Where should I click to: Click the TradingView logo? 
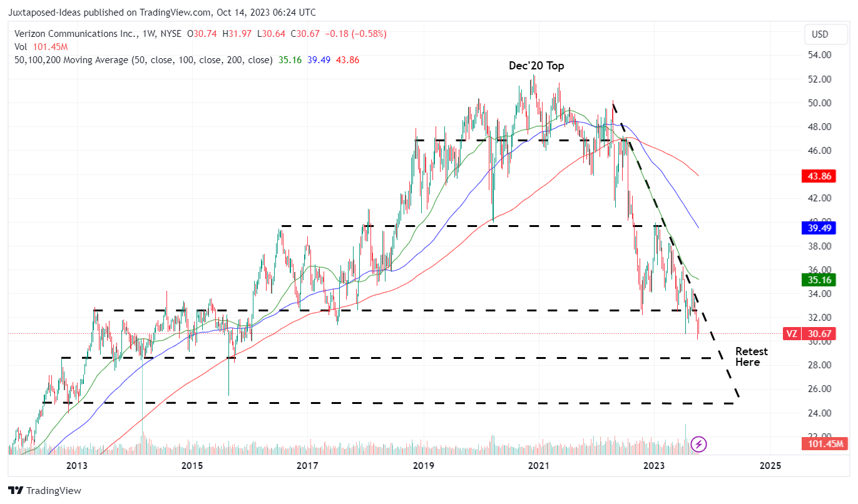(44, 491)
